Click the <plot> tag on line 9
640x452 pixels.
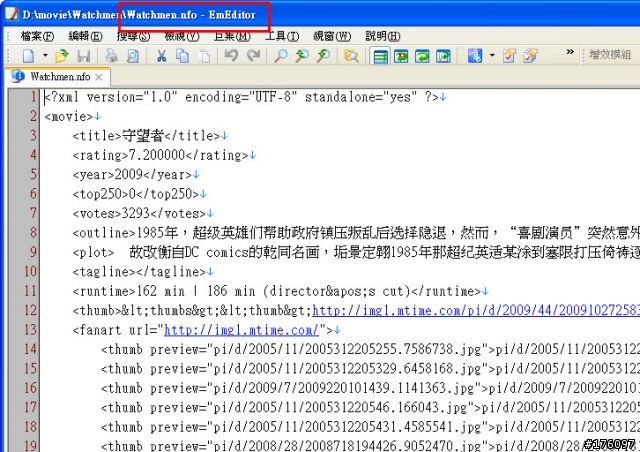point(93,252)
